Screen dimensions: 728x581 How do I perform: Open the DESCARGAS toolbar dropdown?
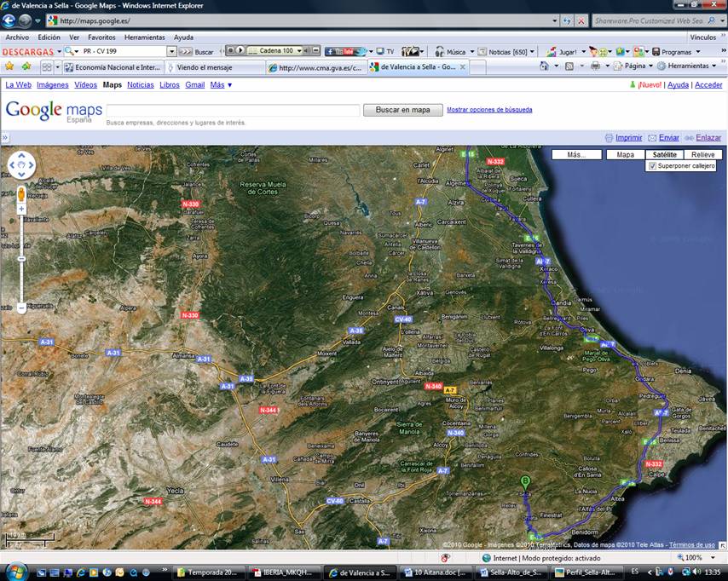(59, 51)
